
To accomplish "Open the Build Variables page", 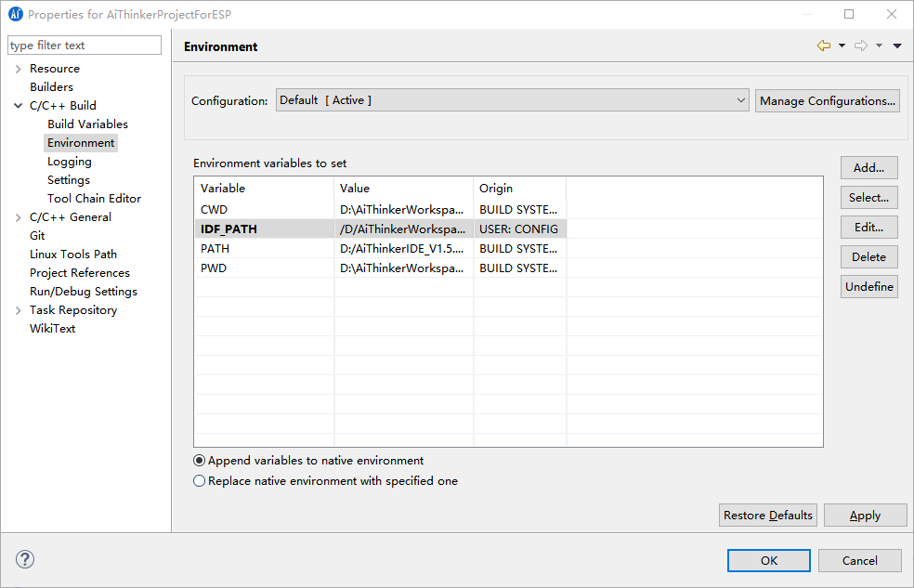I will 87,124.
